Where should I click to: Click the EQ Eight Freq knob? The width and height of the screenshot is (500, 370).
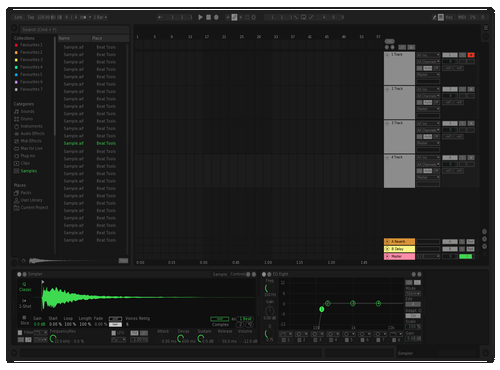(x=269, y=288)
